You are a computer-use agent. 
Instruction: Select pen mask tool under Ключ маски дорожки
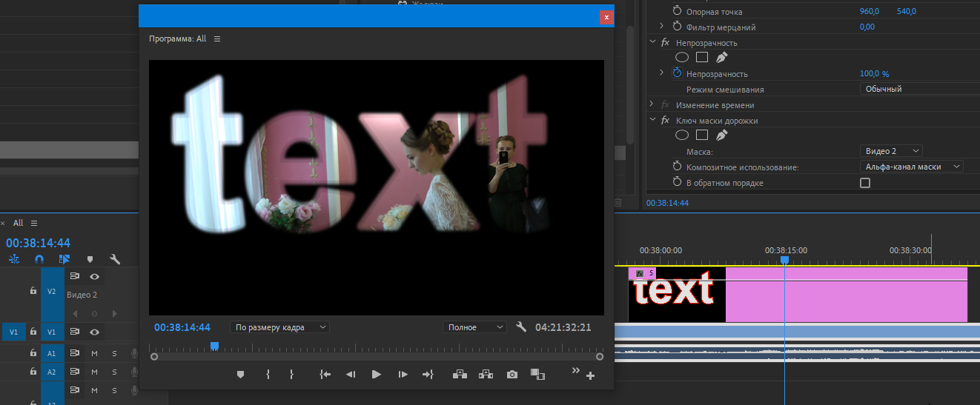[x=721, y=135]
